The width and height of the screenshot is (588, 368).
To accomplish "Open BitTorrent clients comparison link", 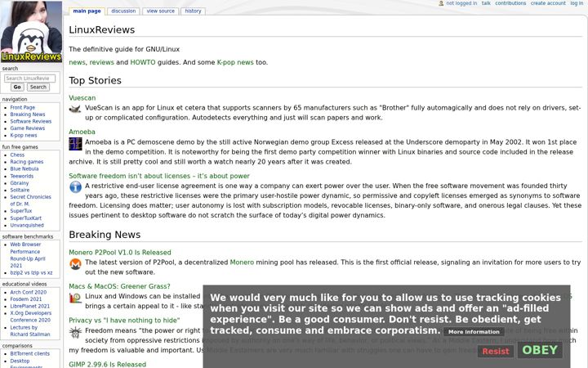I will [x=29, y=354].
